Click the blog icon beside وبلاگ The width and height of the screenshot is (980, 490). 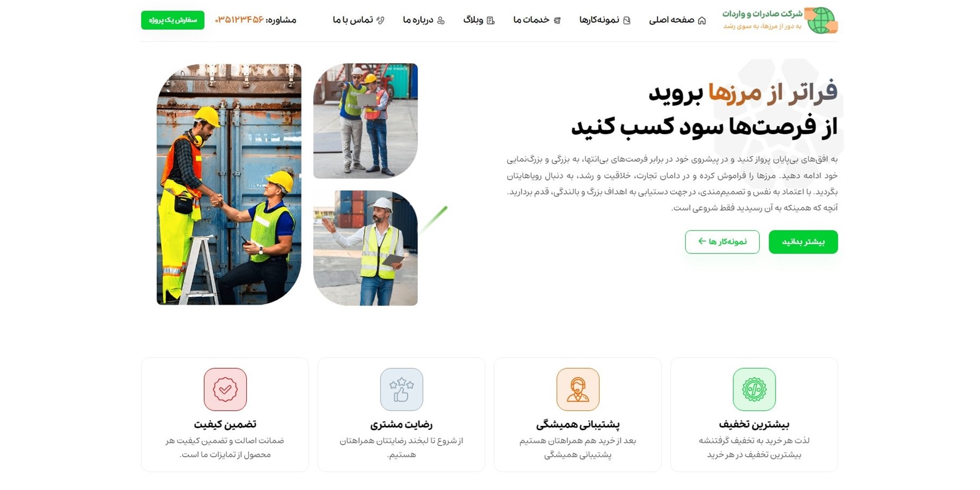coord(490,21)
